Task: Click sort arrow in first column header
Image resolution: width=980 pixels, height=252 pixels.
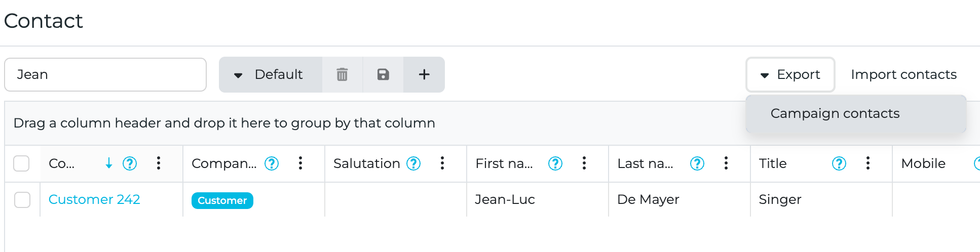Action: tap(108, 163)
